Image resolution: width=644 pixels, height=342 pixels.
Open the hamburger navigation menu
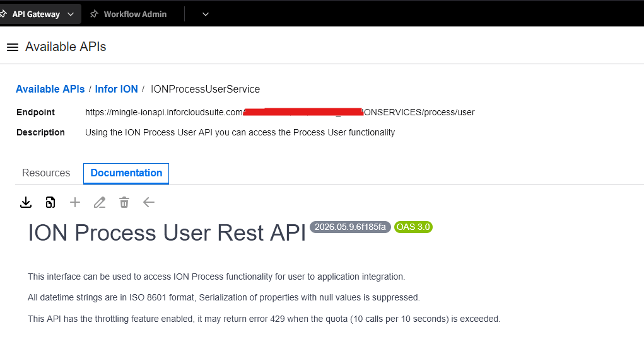pyautogui.click(x=13, y=47)
